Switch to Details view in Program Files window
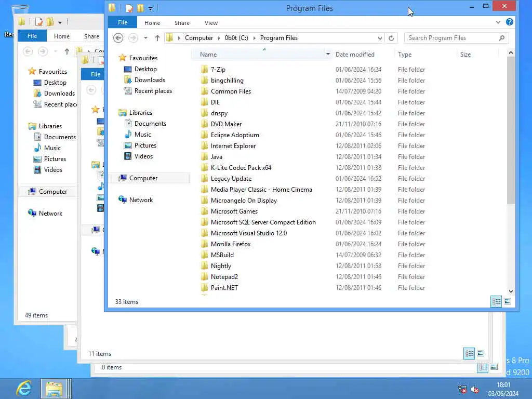Viewport: 532px width, 399px height. click(x=496, y=301)
